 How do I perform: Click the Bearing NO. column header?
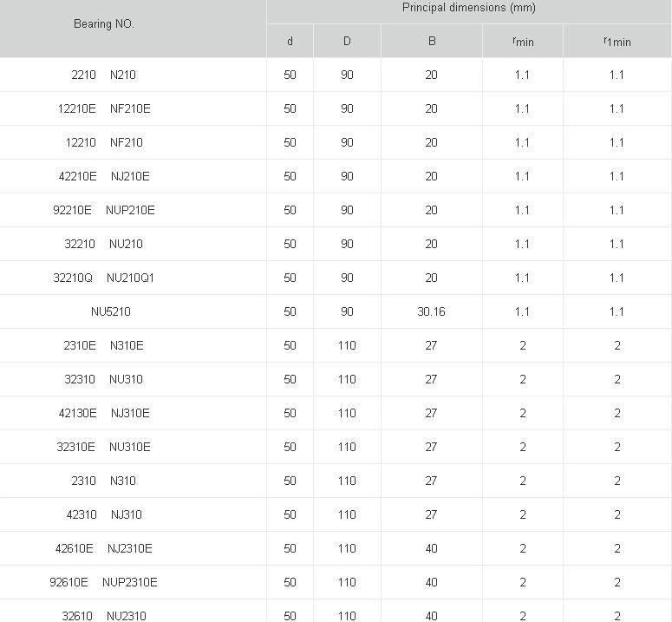point(104,24)
